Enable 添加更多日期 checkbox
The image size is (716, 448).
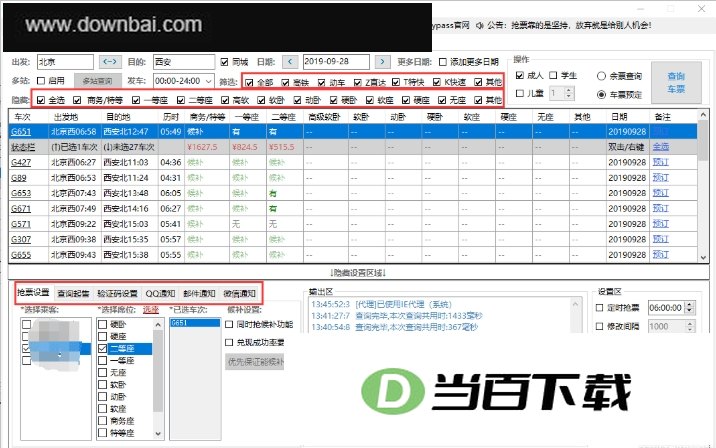(x=442, y=62)
